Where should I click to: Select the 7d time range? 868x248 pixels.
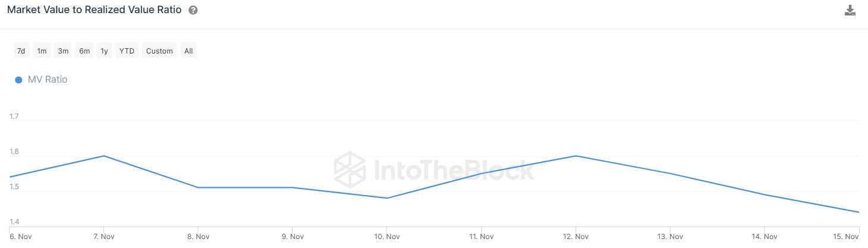pyautogui.click(x=21, y=51)
